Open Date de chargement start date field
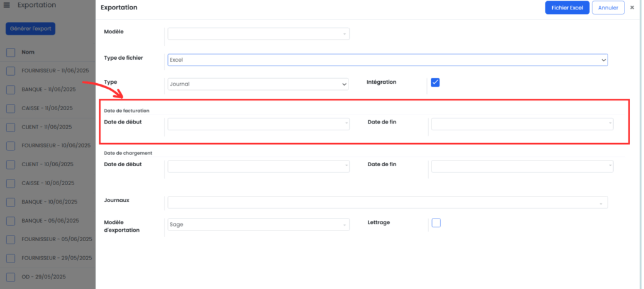Screen dimensions: 644x289 (258, 166)
